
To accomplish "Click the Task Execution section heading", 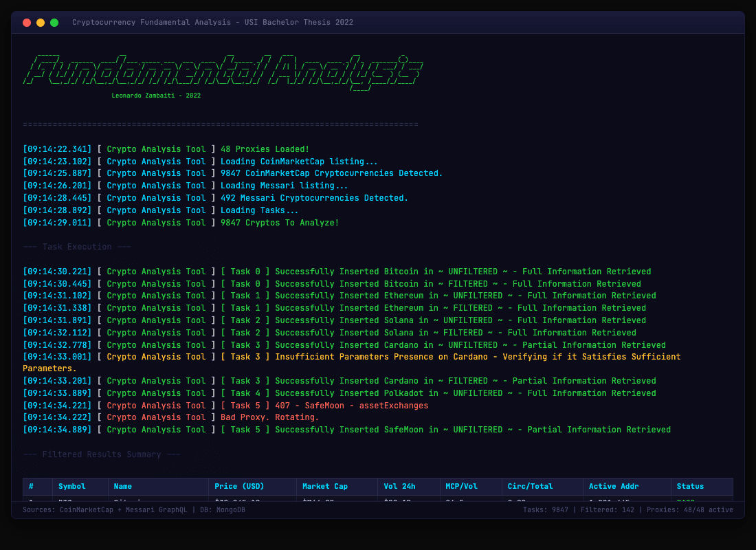I will coord(76,247).
